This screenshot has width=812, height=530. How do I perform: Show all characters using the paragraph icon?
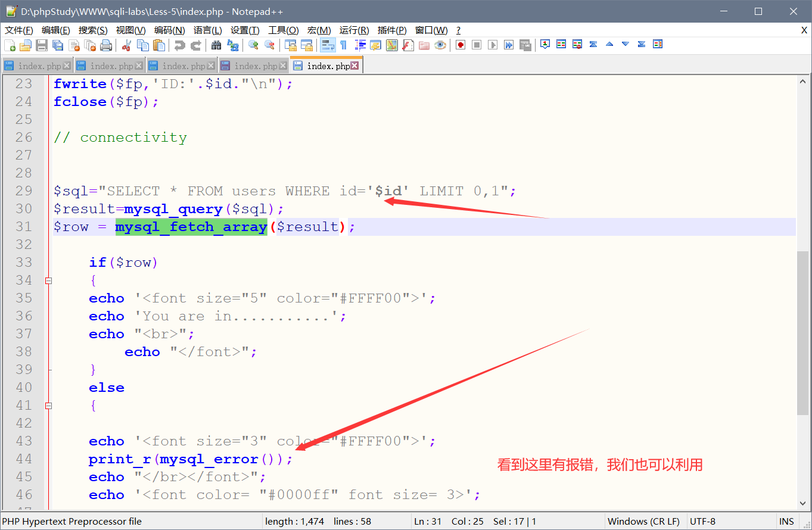(344, 45)
